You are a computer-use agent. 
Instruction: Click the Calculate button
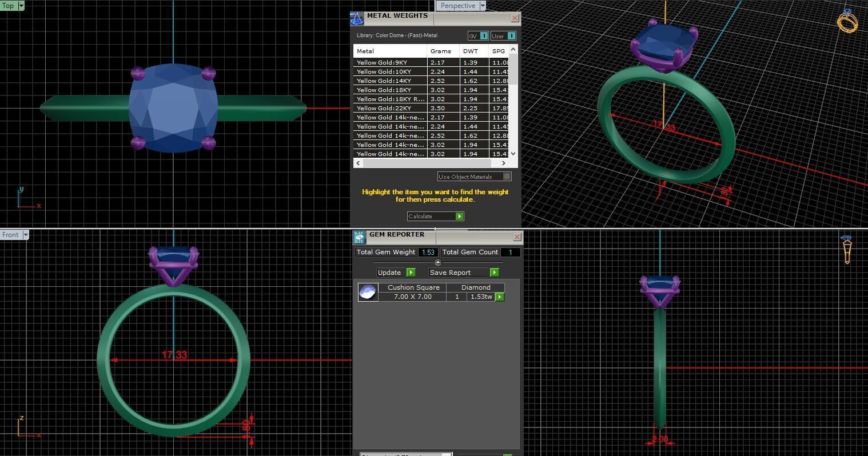coord(435,216)
